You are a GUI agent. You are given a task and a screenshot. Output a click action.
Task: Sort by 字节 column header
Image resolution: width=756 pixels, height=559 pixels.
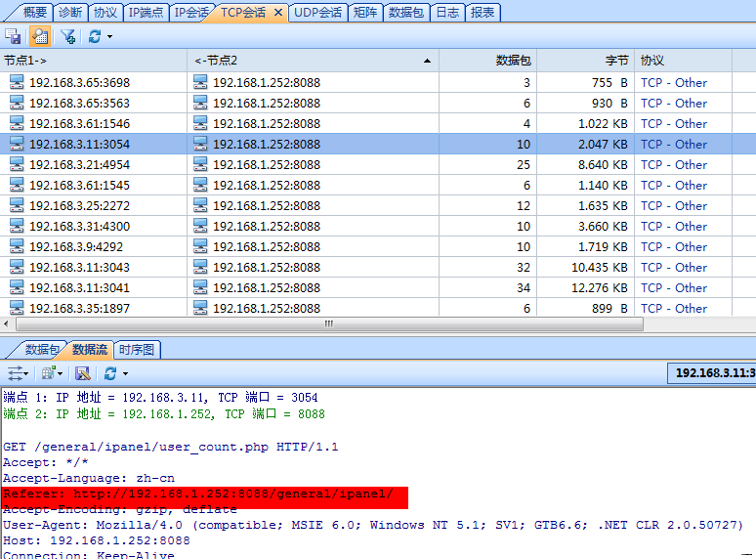coord(586,61)
